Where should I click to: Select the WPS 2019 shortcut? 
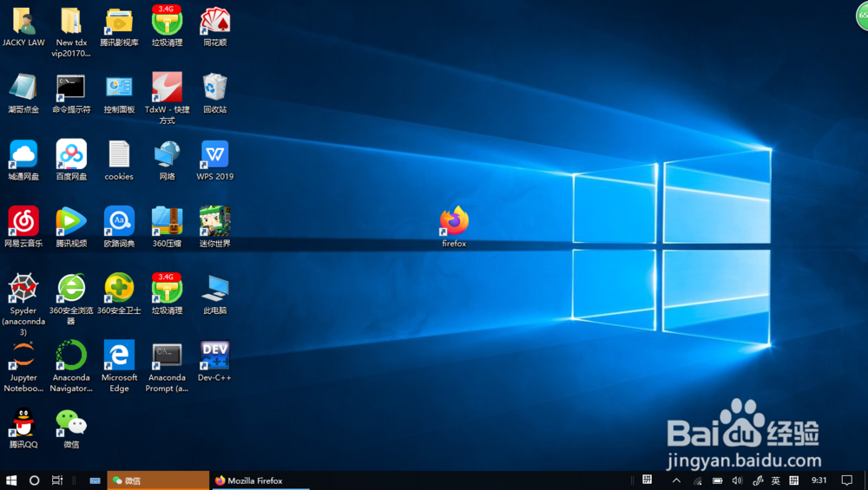[214, 154]
